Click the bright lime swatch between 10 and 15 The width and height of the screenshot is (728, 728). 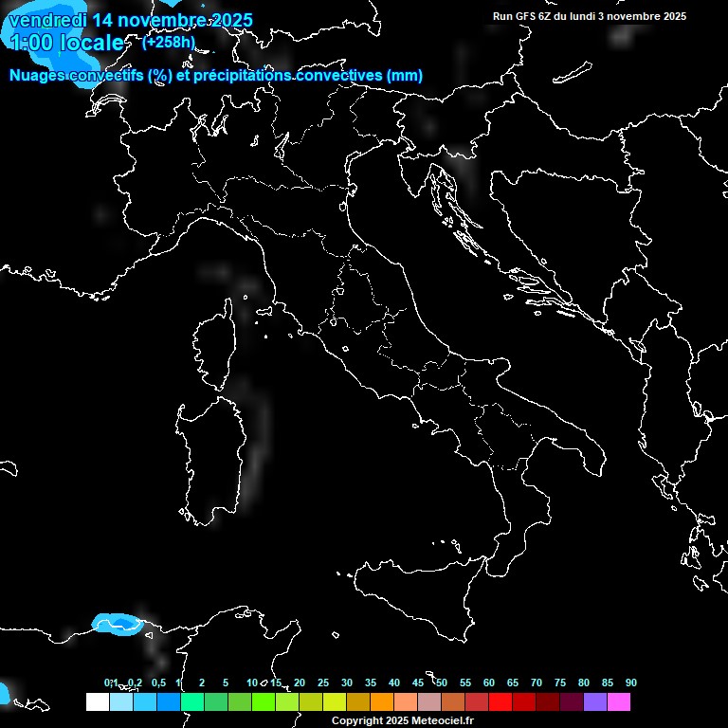coord(264,701)
